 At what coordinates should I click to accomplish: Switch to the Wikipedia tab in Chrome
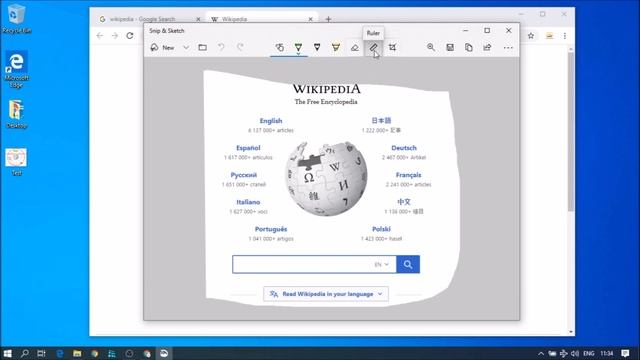pyautogui.click(x=235, y=19)
